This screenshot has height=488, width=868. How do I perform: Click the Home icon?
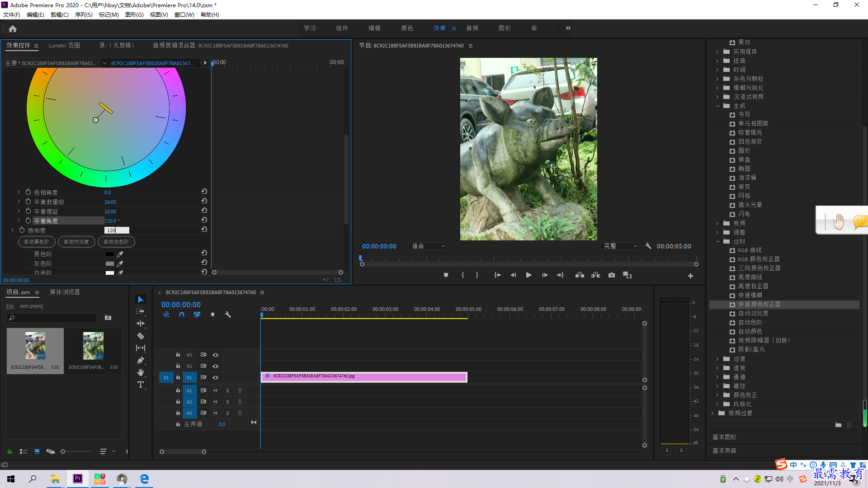pyautogui.click(x=13, y=28)
